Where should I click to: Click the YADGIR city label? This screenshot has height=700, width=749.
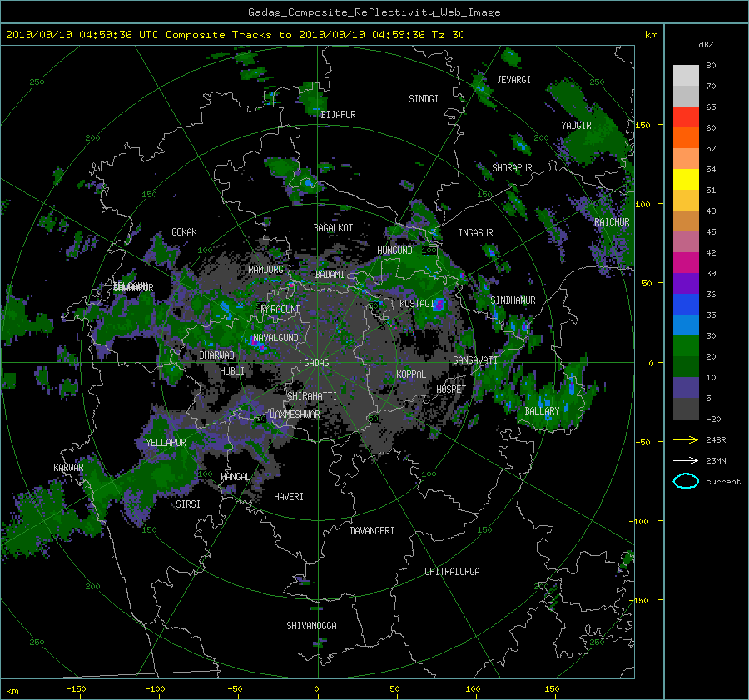(576, 126)
